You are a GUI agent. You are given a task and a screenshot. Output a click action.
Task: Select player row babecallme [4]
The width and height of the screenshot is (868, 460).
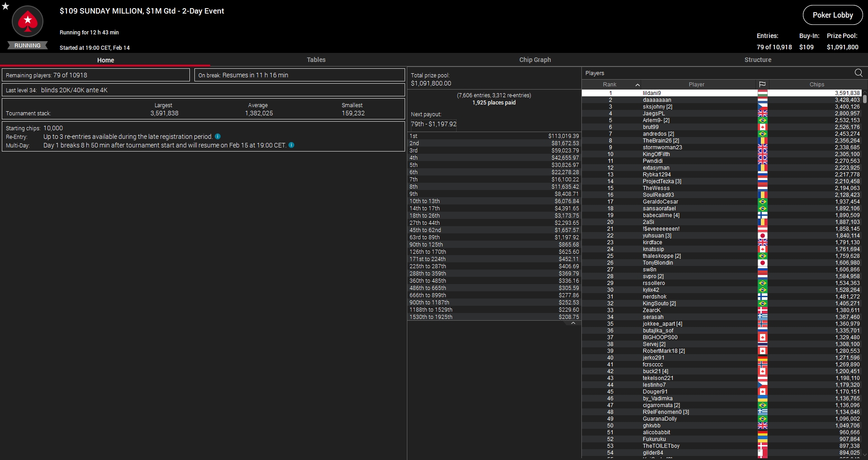coord(722,215)
